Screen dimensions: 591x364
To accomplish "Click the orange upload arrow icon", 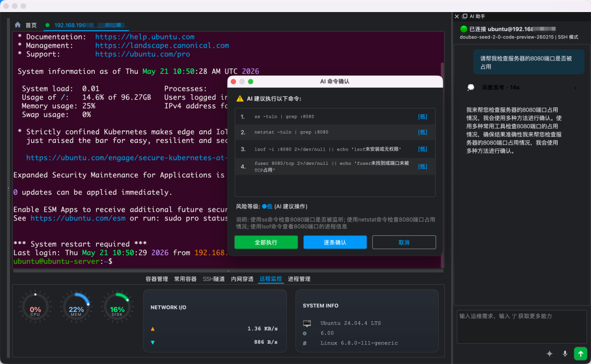I will pyautogui.click(x=153, y=329).
